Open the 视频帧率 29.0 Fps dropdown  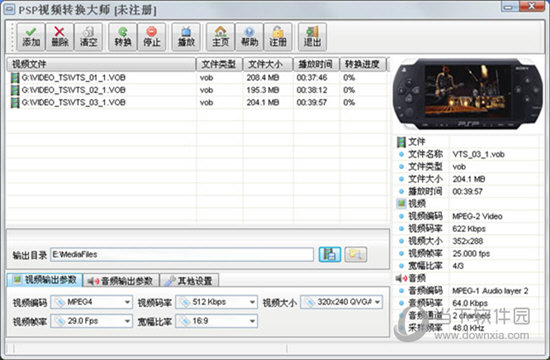point(91,321)
